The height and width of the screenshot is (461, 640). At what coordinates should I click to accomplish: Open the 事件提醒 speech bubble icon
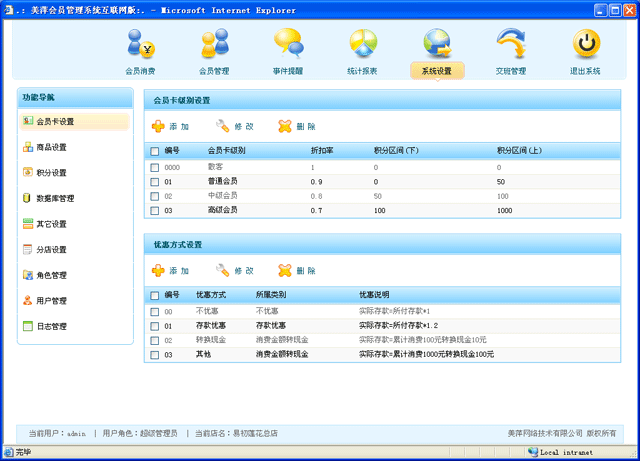(x=289, y=42)
